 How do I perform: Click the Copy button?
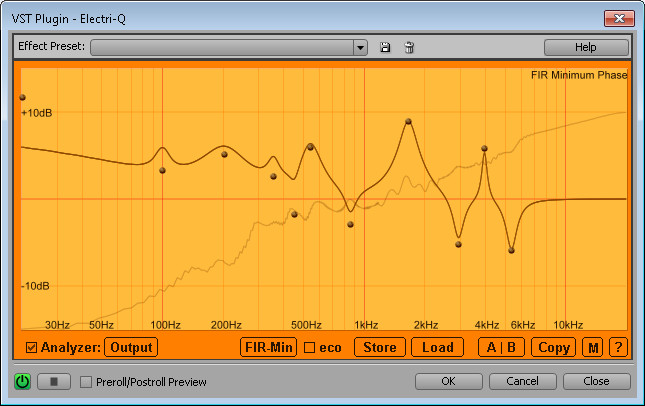[553, 348]
